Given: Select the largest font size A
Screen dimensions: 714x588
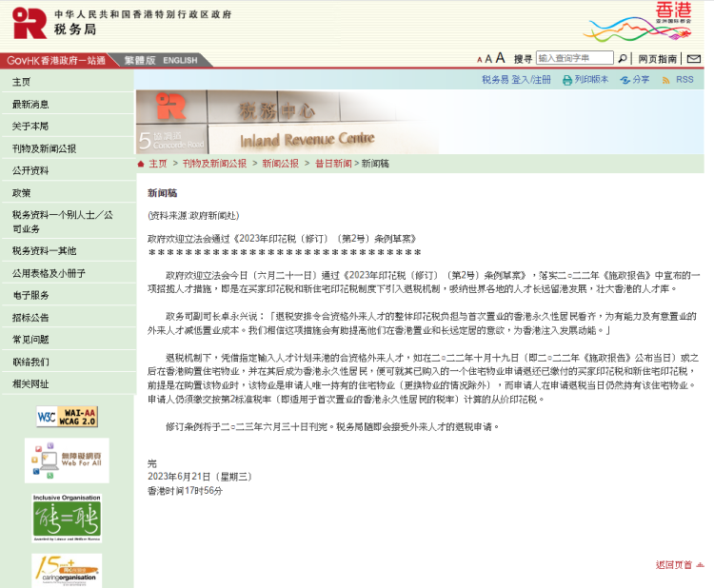Looking at the screenshot, I should tap(500, 58).
